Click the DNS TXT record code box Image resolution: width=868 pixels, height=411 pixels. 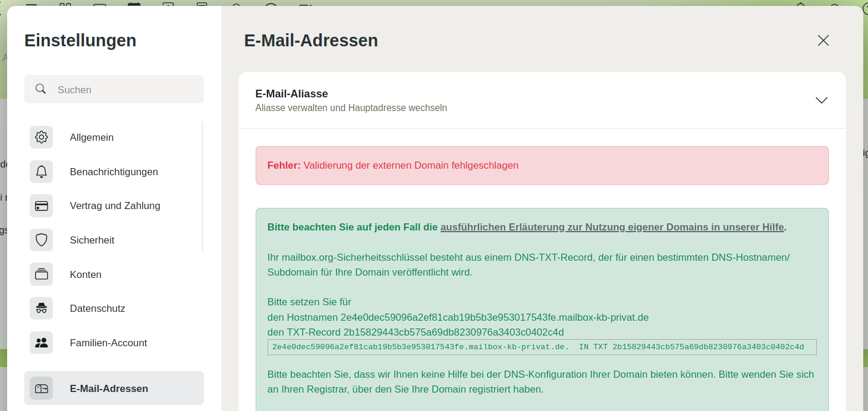[x=542, y=347]
